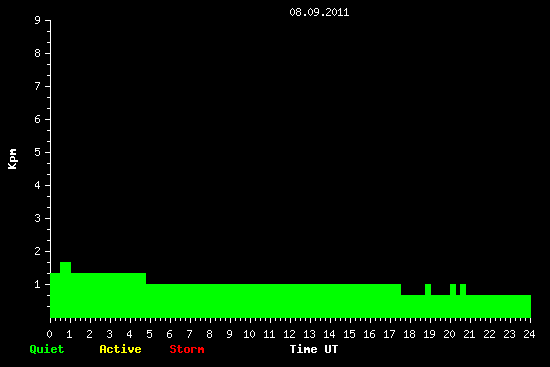Click the 3 value on Kp axis
Screen dimensions: 550x367
(x=38, y=218)
